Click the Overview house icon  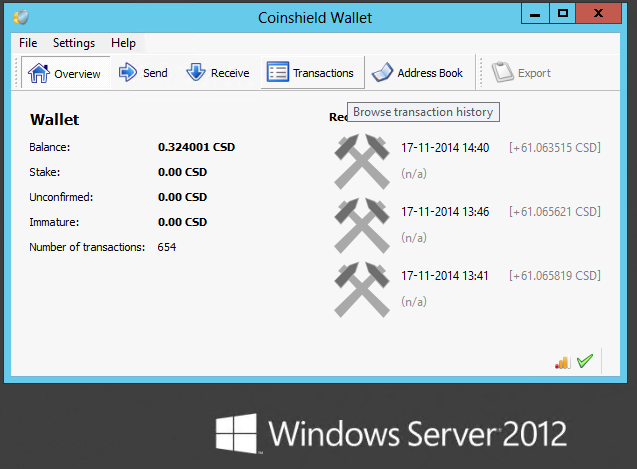[39, 73]
